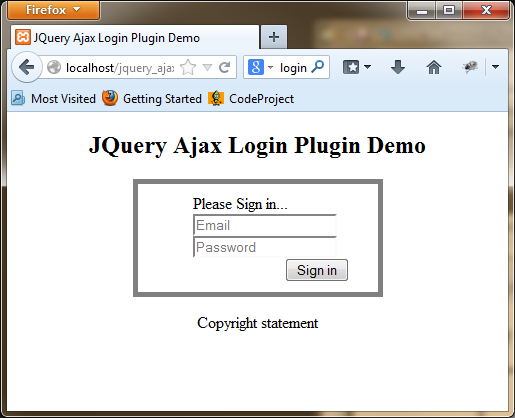The image size is (515, 418).
Task: Expand the URL history dropdown arrow
Action: [207, 68]
